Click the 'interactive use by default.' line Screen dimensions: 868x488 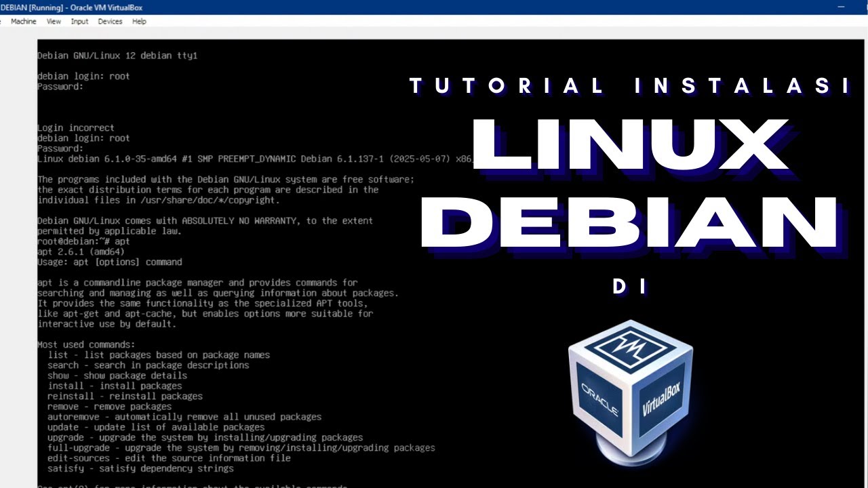coord(106,324)
